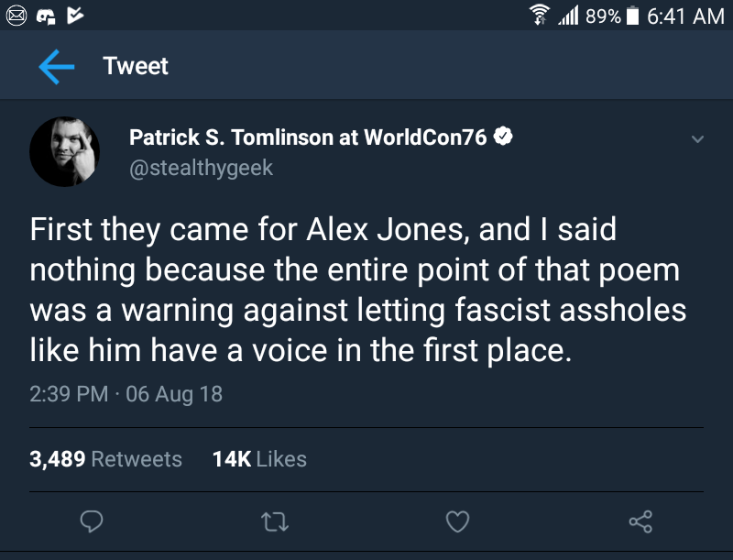Tap the battery icon showing 89%
The width and height of the screenshot is (733, 560).
pos(631,16)
